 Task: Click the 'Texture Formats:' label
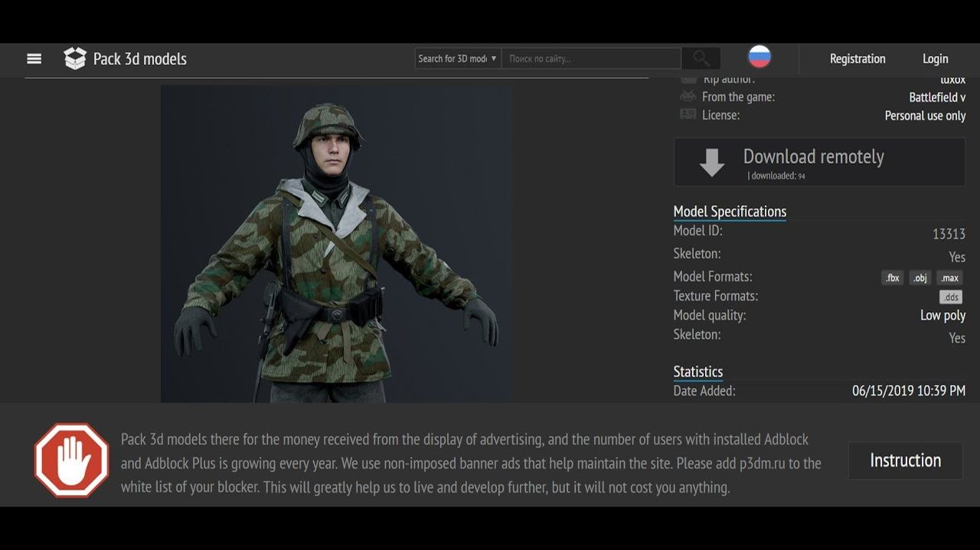pyautogui.click(x=715, y=296)
